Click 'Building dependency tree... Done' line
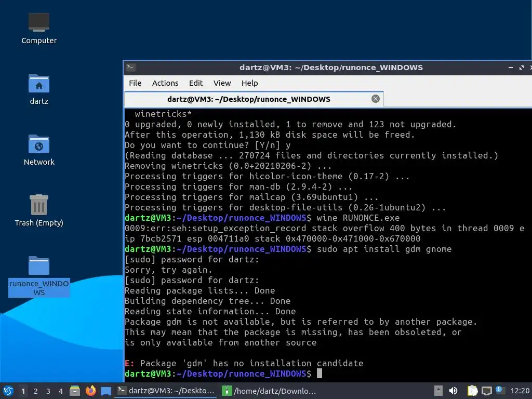Screen dimensions: 532x399 point(207,301)
